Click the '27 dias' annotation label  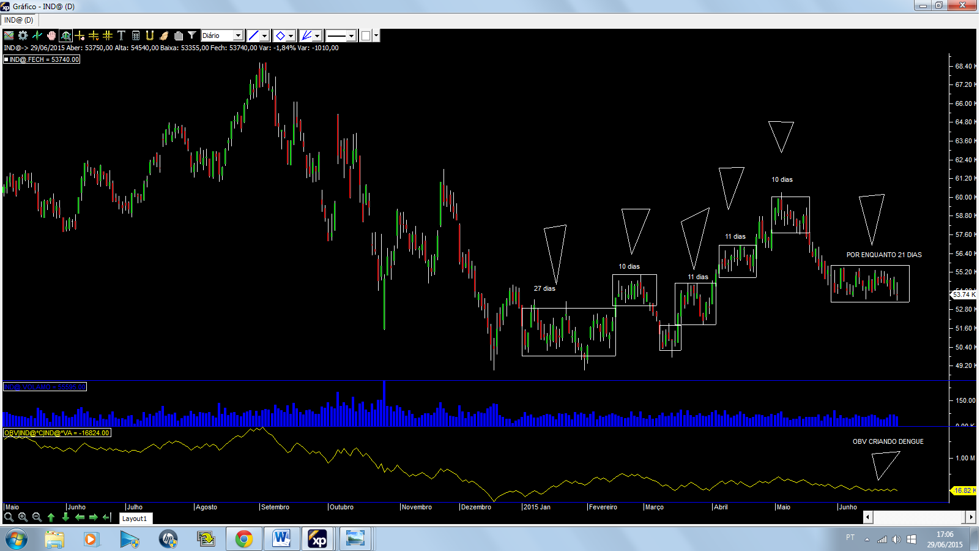[x=544, y=288]
